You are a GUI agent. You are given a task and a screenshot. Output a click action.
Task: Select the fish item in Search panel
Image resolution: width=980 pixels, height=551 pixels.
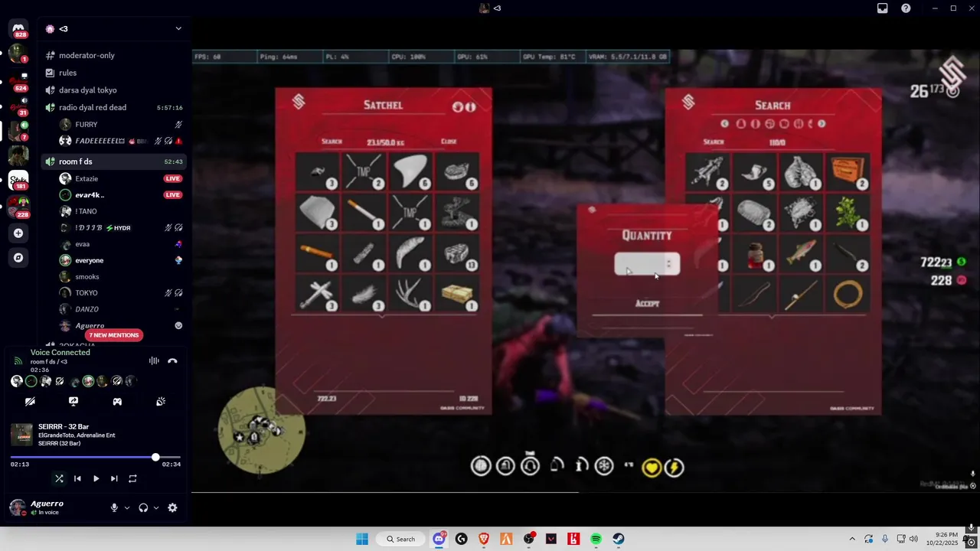point(801,253)
